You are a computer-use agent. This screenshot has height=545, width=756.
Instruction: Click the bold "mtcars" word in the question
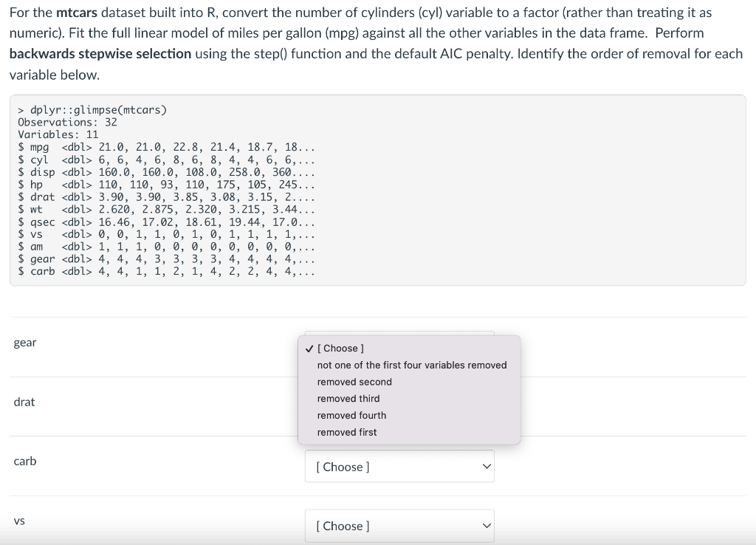[x=77, y=13]
